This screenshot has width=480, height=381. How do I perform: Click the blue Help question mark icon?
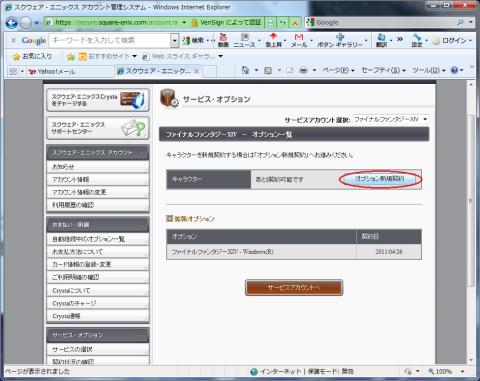(x=454, y=70)
